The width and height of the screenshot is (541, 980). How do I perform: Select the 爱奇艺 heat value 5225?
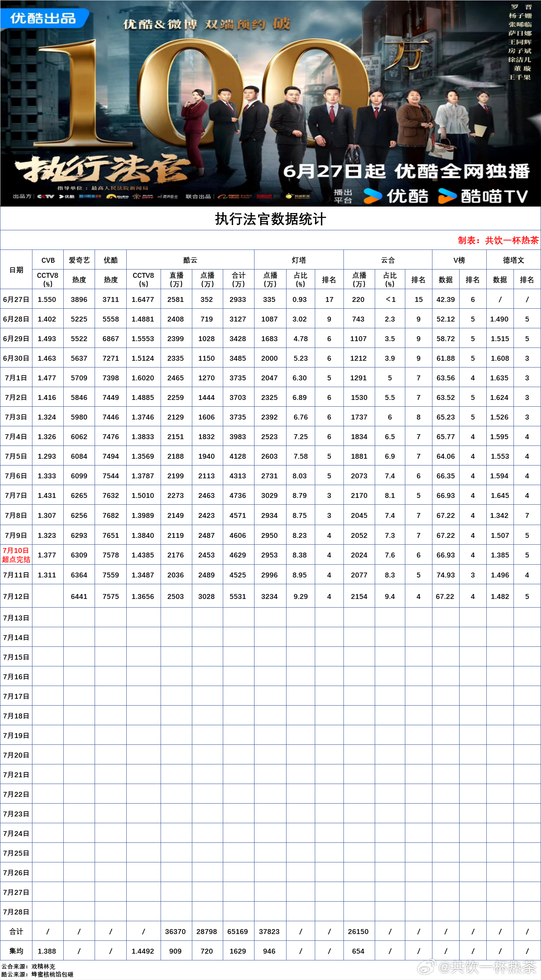coord(79,319)
